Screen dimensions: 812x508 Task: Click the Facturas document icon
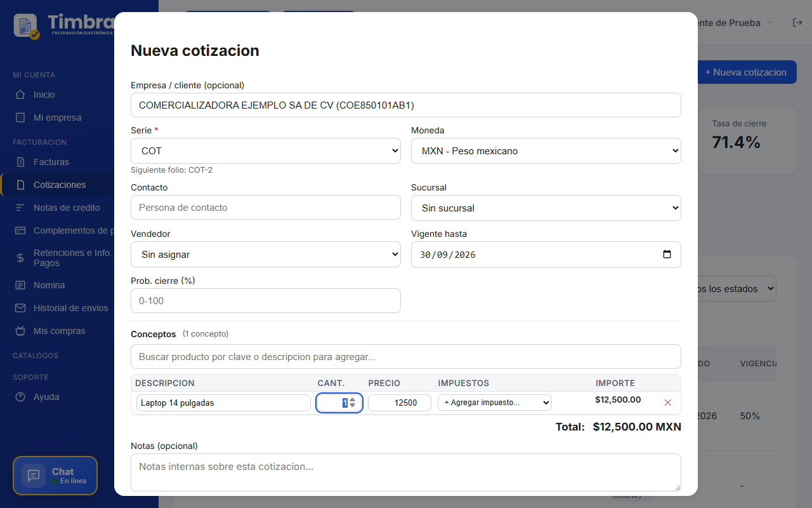point(20,162)
